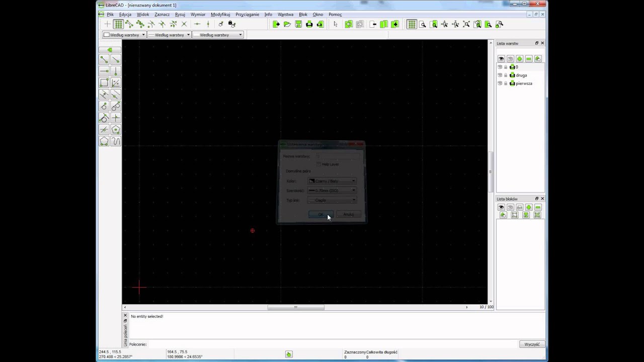Open a file with the folder icon

(287, 24)
